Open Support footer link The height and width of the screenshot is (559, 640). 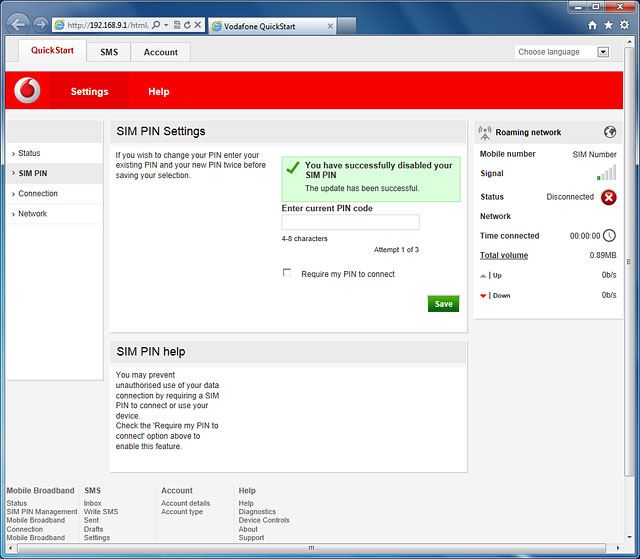coord(251,538)
